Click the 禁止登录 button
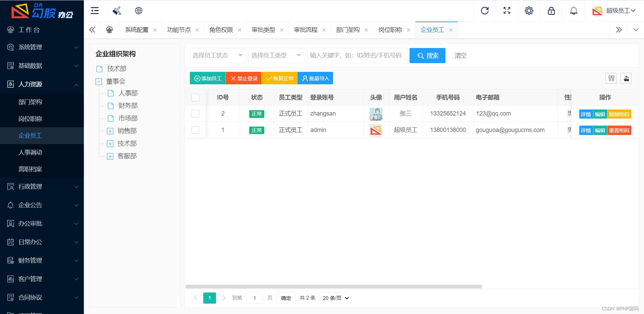The height and width of the screenshot is (314, 644). (x=244, y=78)
